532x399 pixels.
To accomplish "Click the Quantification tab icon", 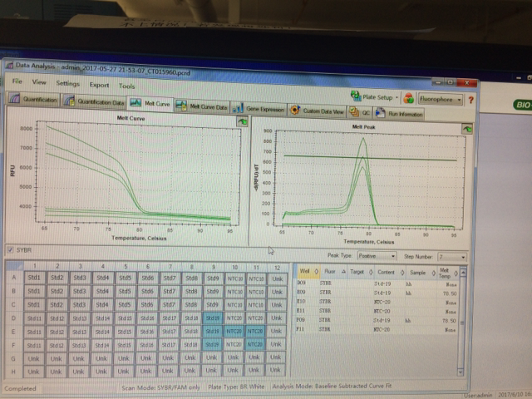I will (15, 98).
